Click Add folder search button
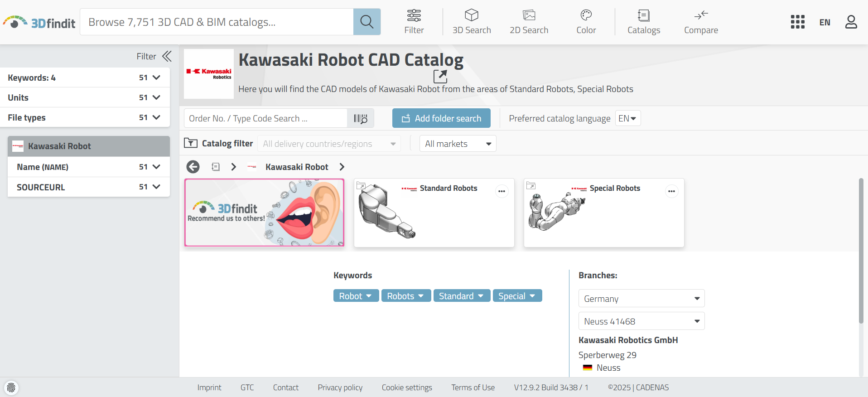Image resolution: width=868 pixels, height=397 pixels. 441,118
